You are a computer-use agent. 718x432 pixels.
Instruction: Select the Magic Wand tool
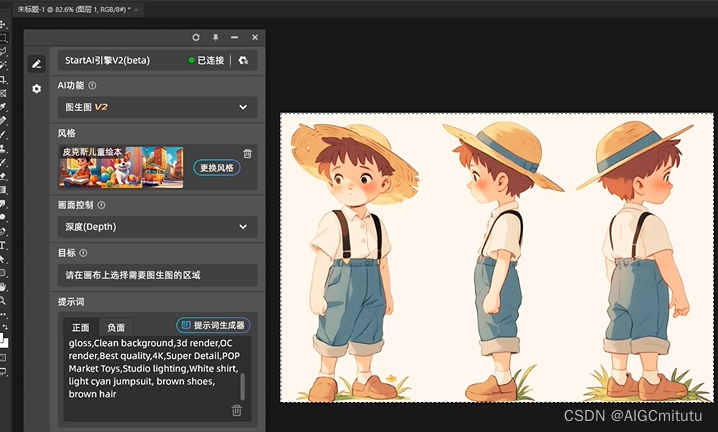[3, 65]
